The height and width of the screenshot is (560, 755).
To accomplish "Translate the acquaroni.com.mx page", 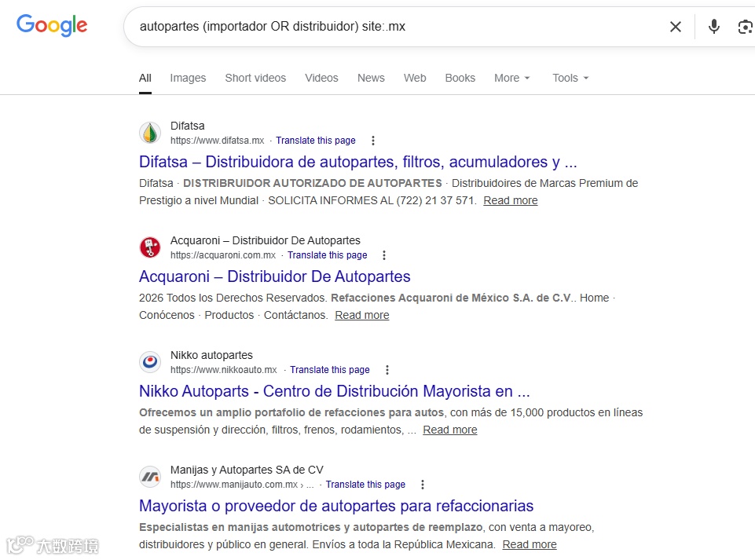I will point(327,255).
